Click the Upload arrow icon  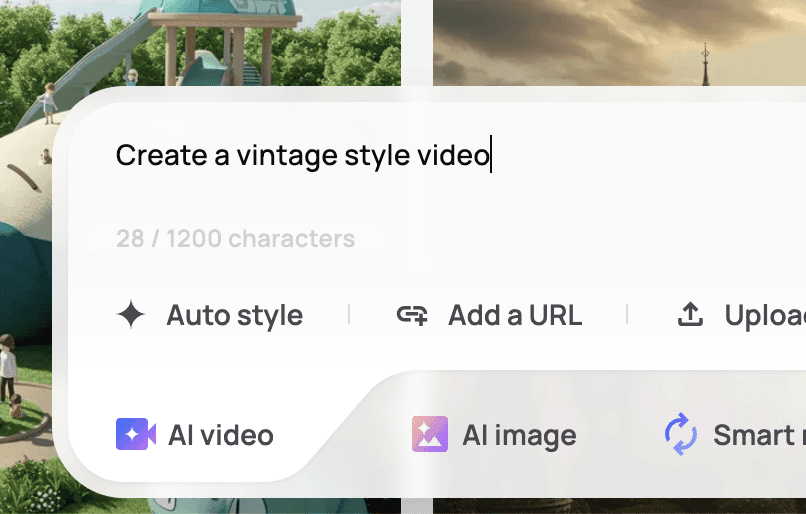[x=690, y=314]
